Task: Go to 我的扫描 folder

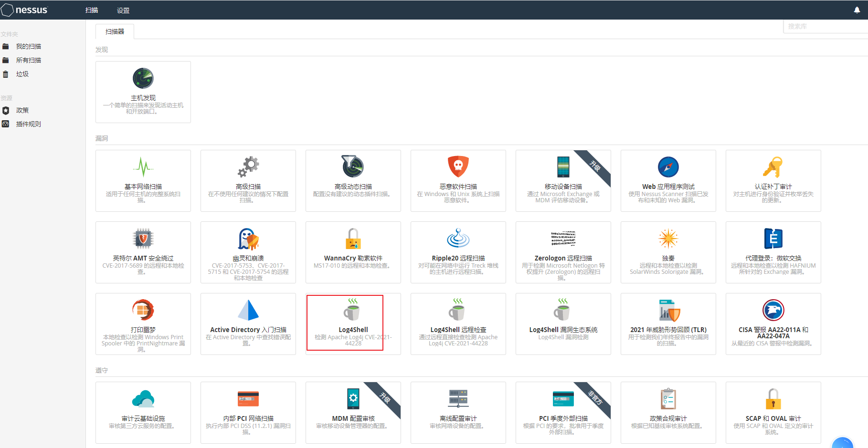Action: click(28, 46)
